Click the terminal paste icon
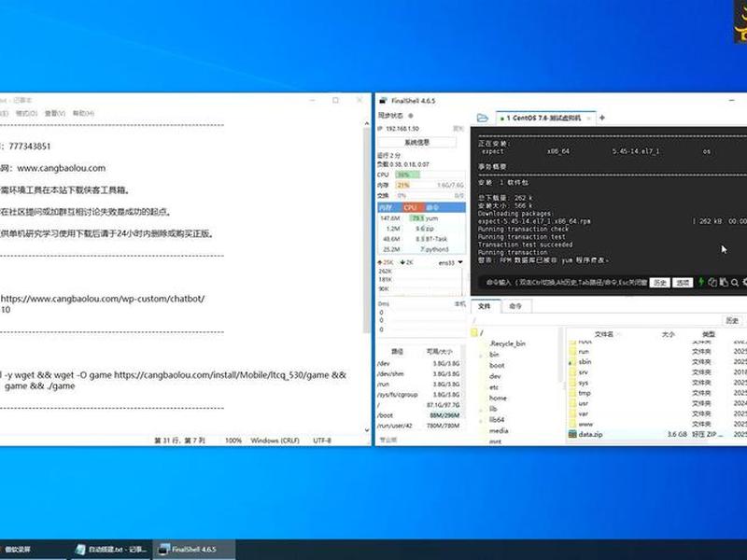Image resolution: width=747 pixels, height=560 pixels. tap(724, 283)
